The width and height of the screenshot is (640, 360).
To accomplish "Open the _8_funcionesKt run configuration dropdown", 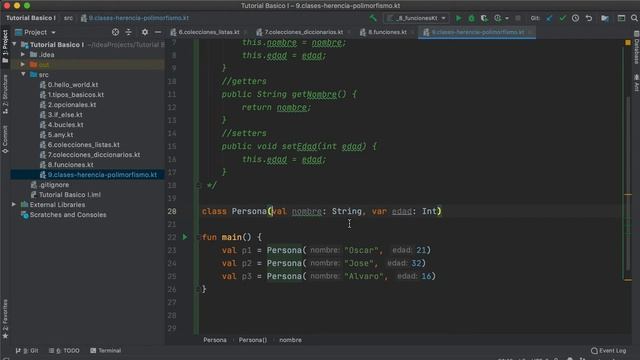I will [x=416, y=18].
